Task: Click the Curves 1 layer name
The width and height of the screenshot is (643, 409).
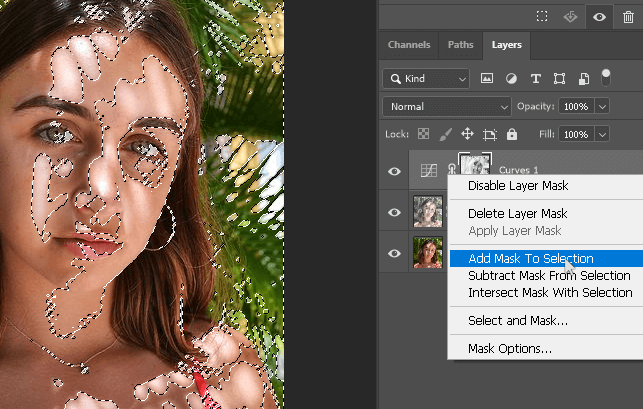Action: click(x=518, y=170)
